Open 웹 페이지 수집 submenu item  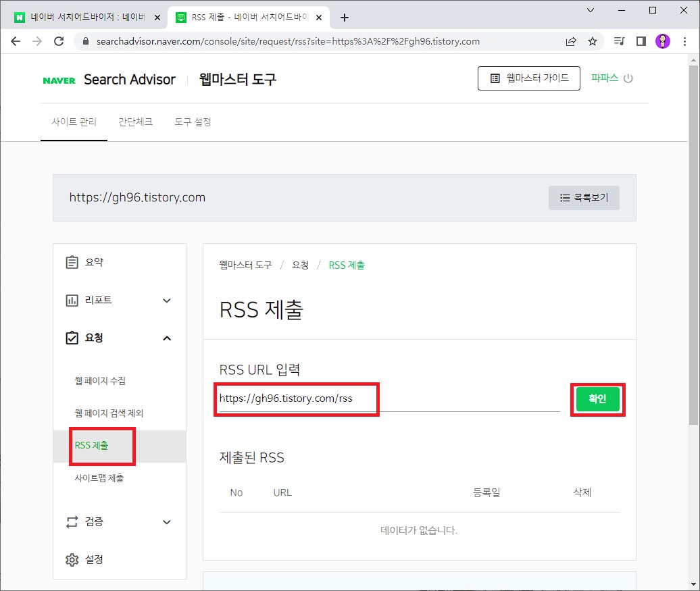coord(100,381)
